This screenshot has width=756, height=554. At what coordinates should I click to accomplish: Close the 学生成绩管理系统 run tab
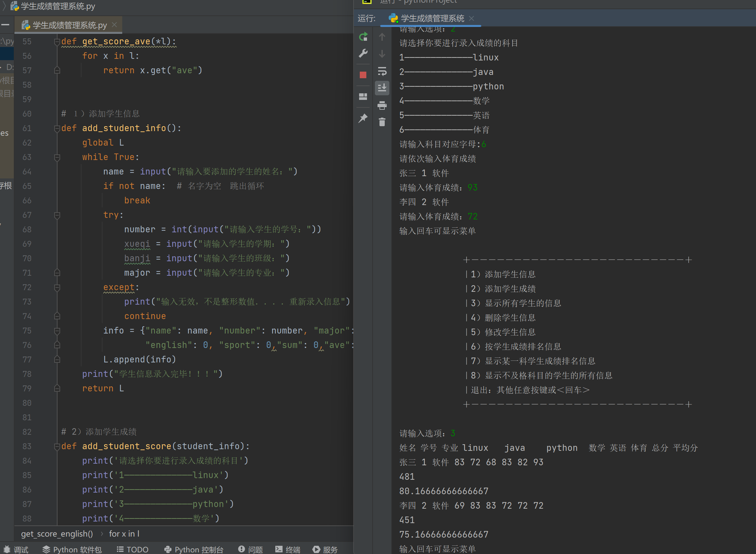471,18
